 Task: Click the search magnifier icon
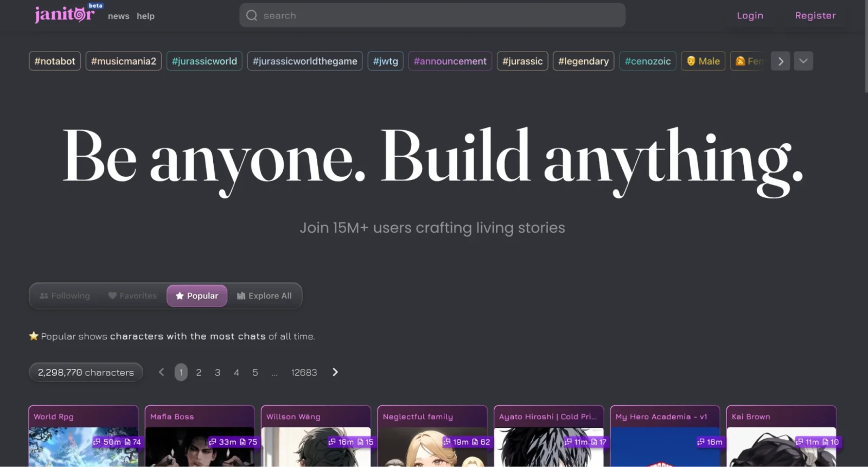252,15
